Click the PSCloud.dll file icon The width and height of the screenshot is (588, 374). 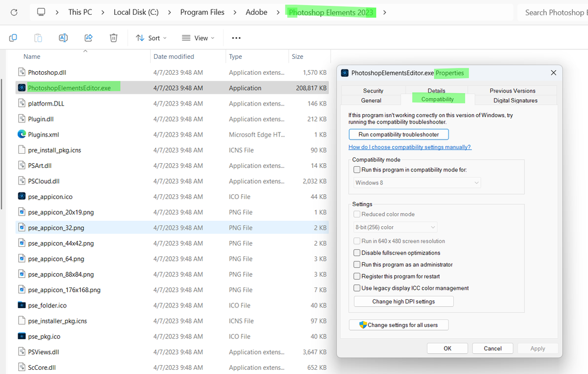22,181
